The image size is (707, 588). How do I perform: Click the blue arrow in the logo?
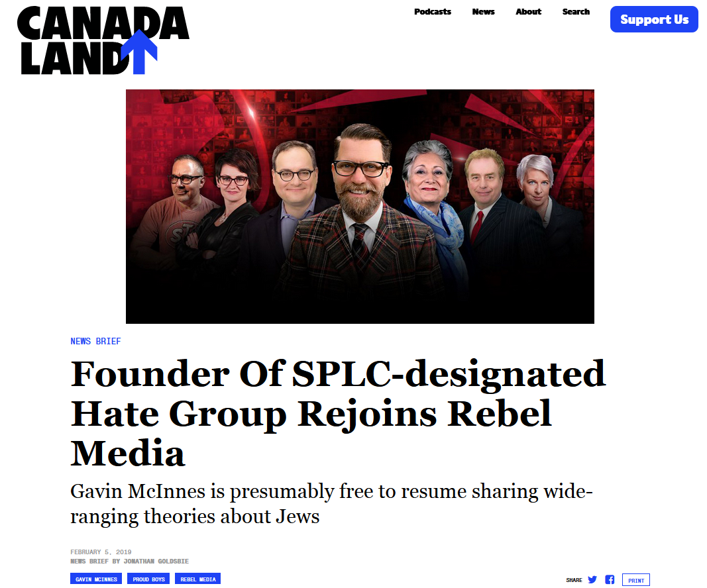[139, 52]
